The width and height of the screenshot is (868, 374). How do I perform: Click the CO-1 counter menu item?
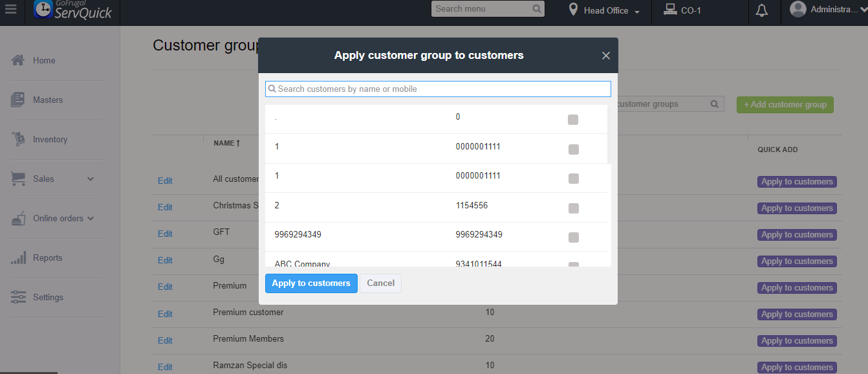click(x=683, y=10)
